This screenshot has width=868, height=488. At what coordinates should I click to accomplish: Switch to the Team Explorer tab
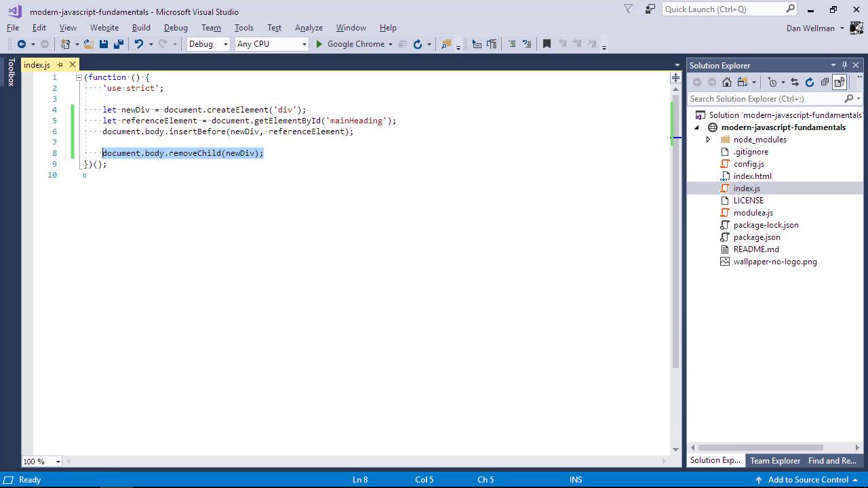775,461
